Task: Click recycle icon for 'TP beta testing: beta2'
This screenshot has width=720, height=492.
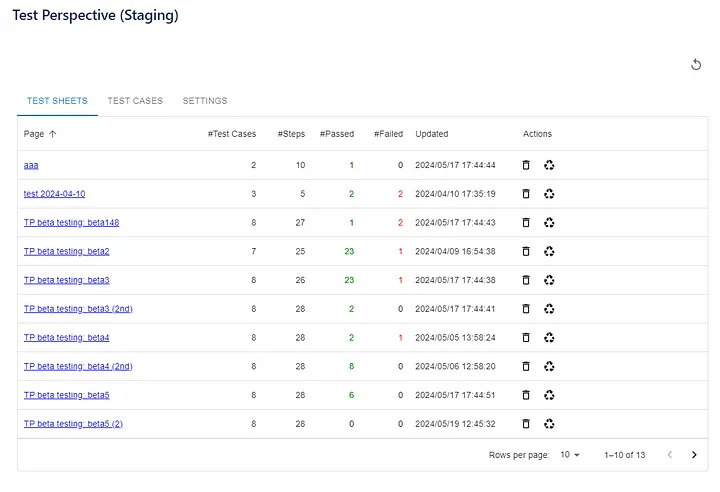Action: 549,251
